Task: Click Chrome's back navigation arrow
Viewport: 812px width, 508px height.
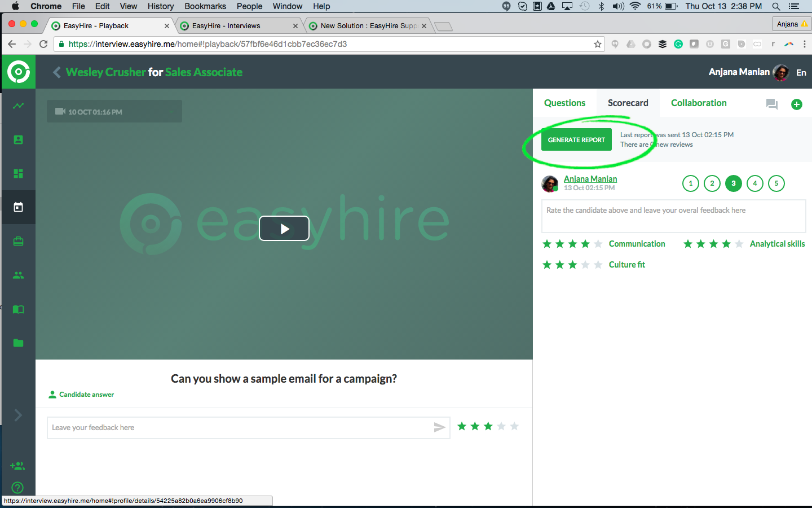Action: [12, 44]
